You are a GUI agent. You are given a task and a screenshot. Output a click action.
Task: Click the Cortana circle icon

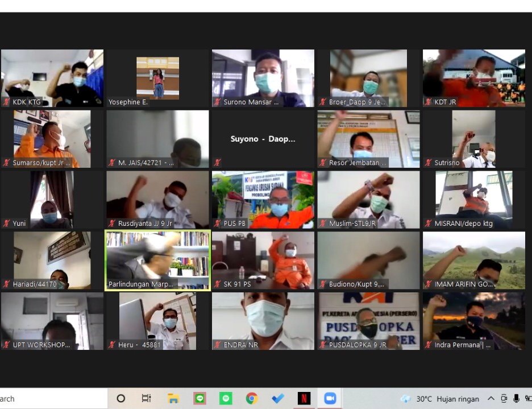click(120, 398)
